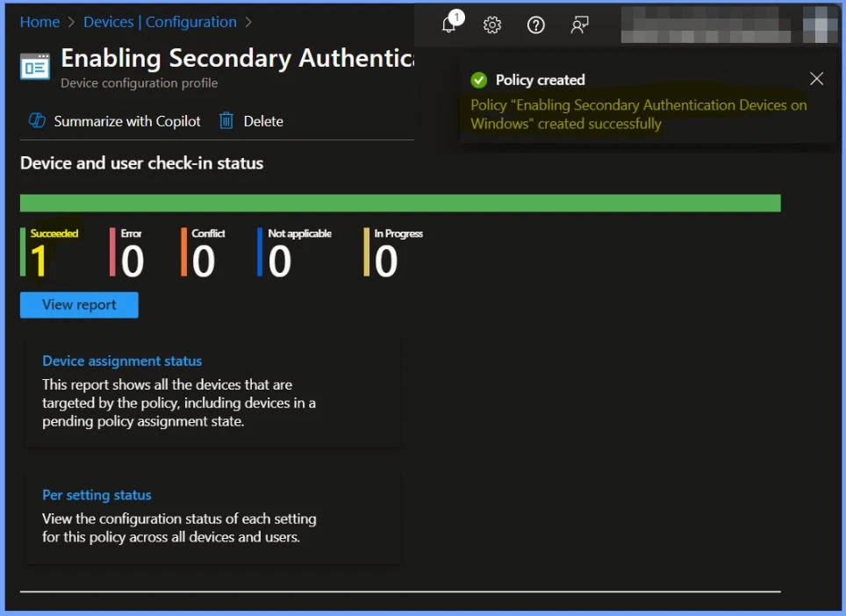This screenshot has height=616, width=846.
Task: Click the chevron after Configuration breadcrumb
Action: coord(248,22)
